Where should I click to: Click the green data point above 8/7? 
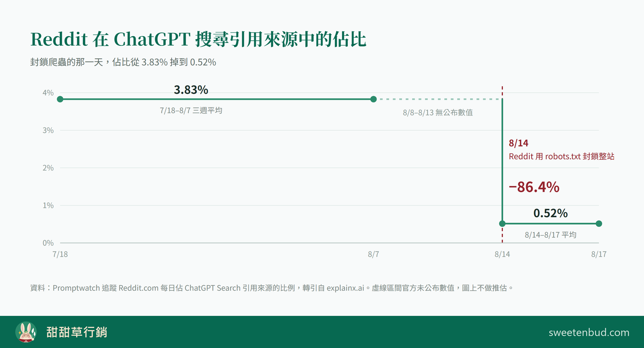[x=374, y=99]
